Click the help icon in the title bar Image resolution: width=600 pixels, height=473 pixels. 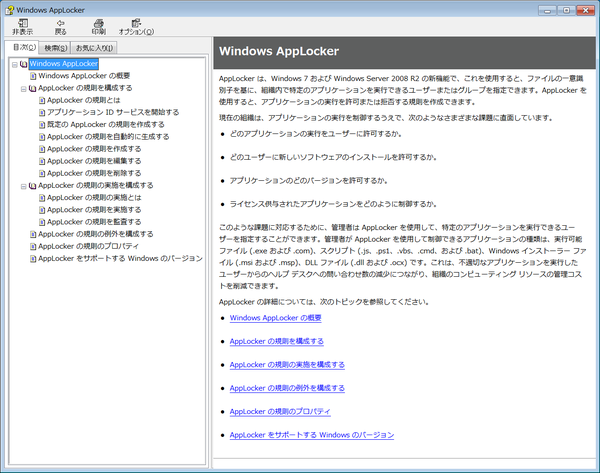tap(9, 10)
